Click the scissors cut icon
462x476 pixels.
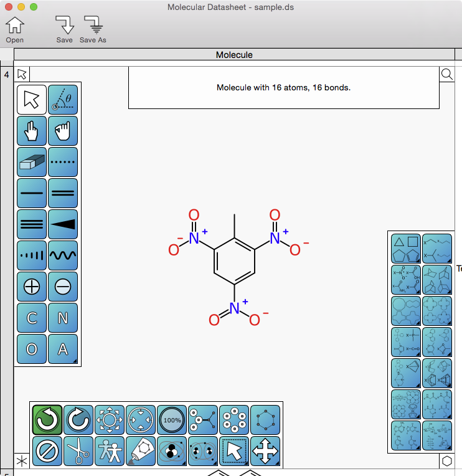click(78, 451)
